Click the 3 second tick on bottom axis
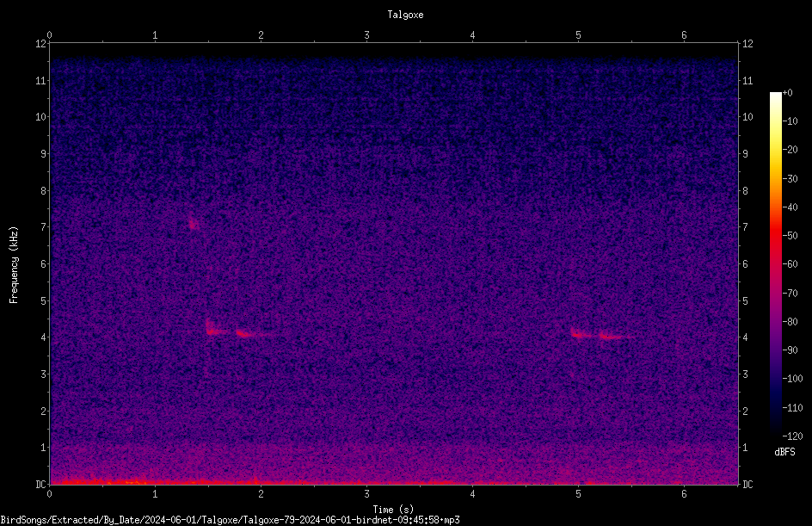The image size is (812, 526). [366, 494]
